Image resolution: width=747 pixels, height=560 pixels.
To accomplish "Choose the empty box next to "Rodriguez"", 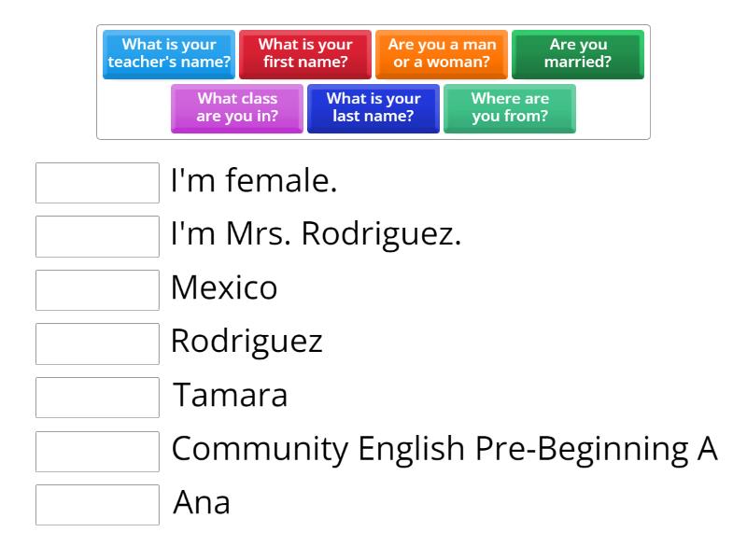I will coord(97,343).
